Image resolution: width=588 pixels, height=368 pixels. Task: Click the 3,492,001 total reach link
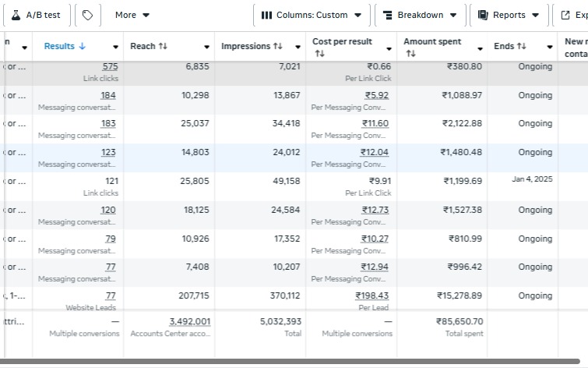pyautogui.click(x=189, y=322)
